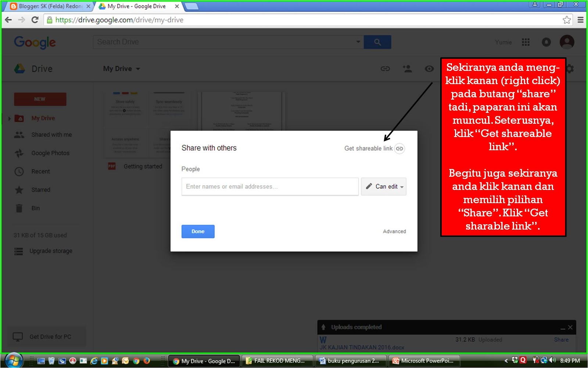This screenshot has height=368, width=588.
Task: Close the Uploads completed panel
Action: coord(570,327)
